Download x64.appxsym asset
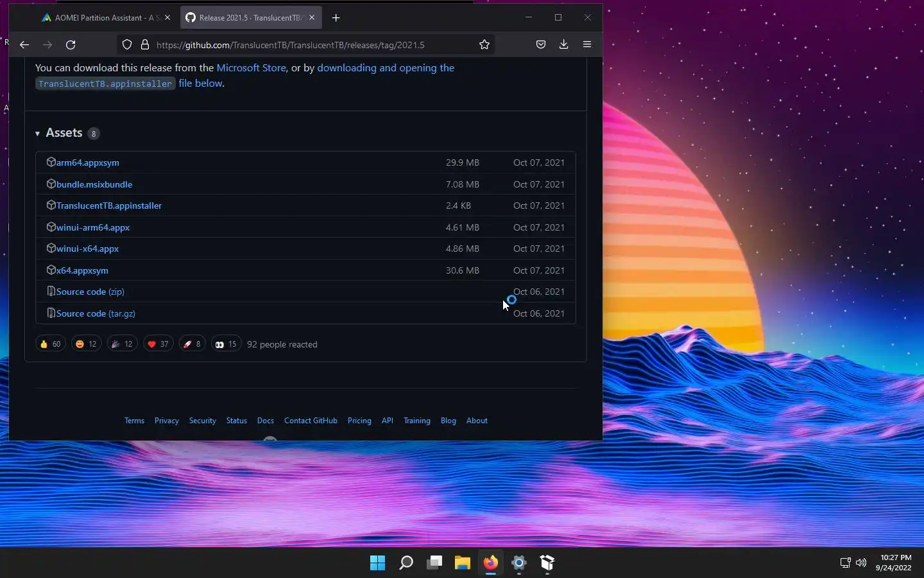924x578 pixels. tap(82, 270)
